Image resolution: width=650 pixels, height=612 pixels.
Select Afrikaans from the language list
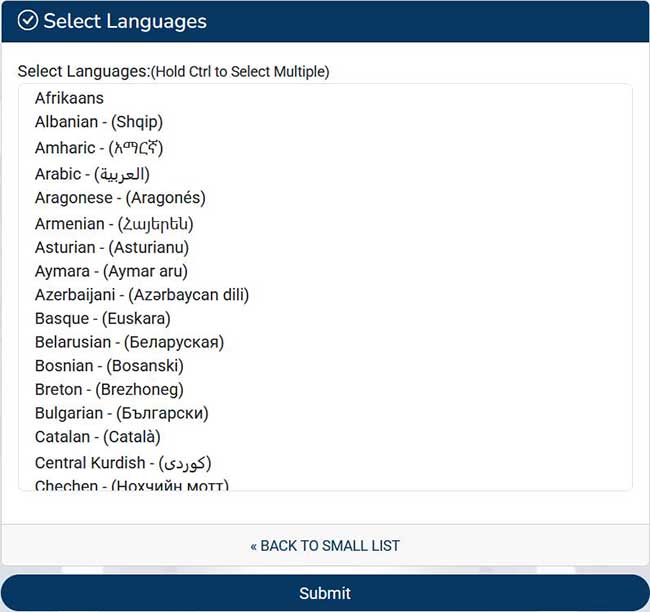[x=69, y=98]
